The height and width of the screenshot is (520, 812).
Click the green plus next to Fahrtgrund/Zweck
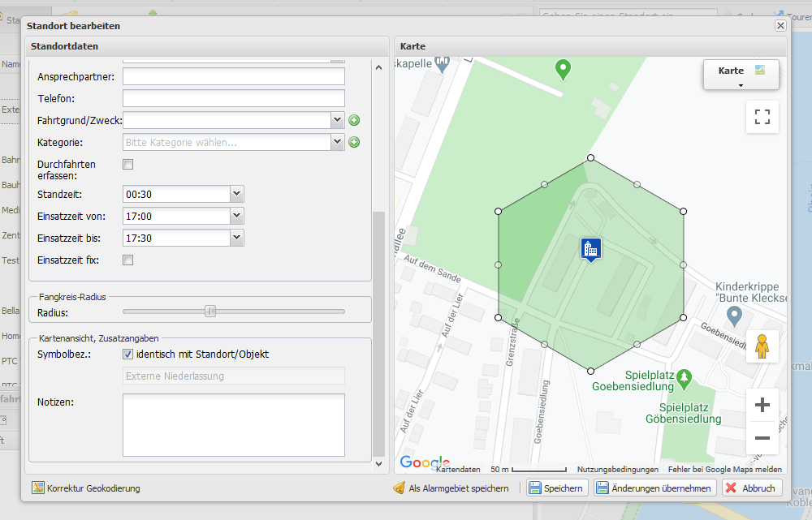point(354,121)
